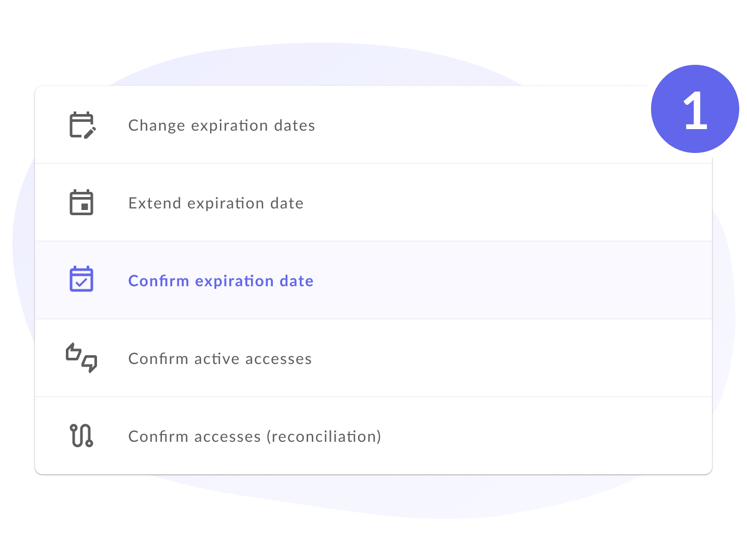Click the calendar-with-pencil Change expiration icon
This screenshot has width=747, height=560.
tap(82, 125)
